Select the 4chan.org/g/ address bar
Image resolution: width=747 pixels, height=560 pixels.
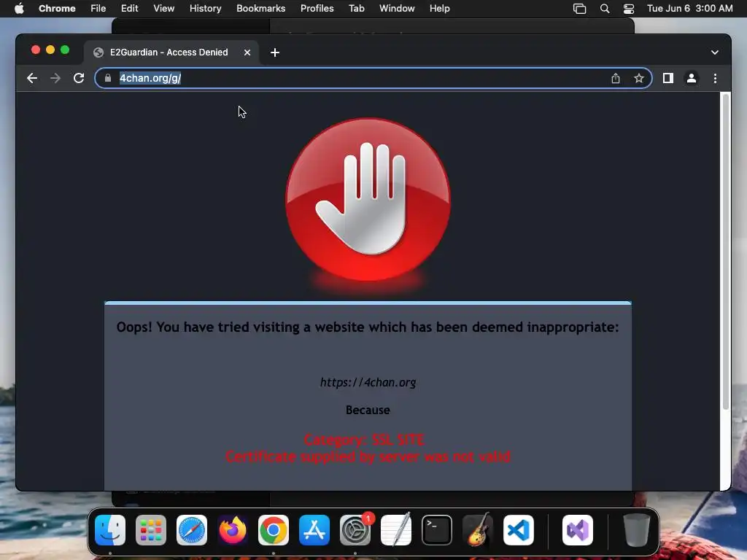[373, 78]
